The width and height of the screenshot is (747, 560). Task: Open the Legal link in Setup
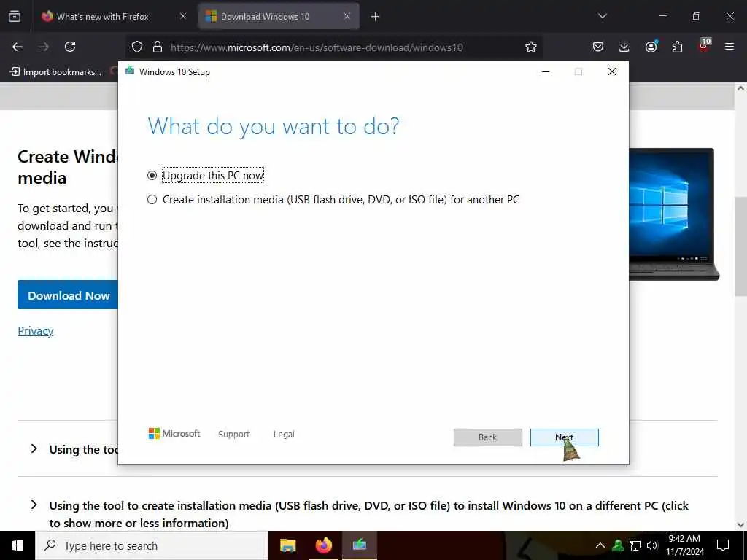tap(284, 435)
